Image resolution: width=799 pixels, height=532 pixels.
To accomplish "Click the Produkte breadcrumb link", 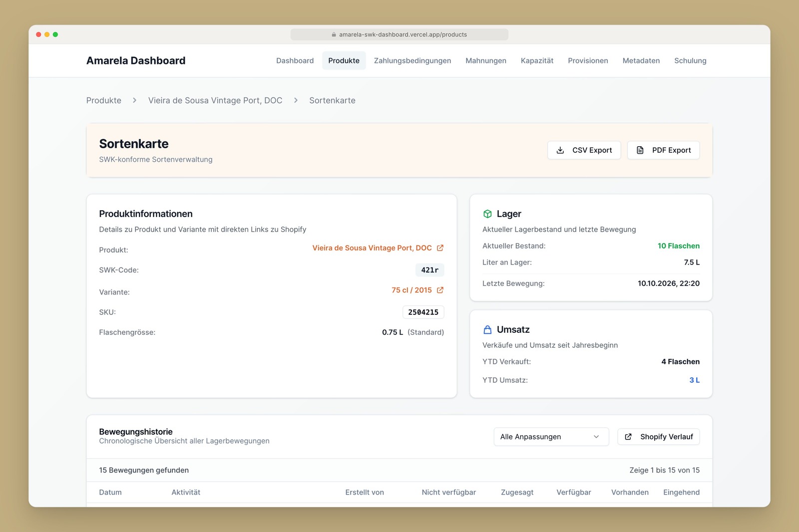I will tap(104, 100).
